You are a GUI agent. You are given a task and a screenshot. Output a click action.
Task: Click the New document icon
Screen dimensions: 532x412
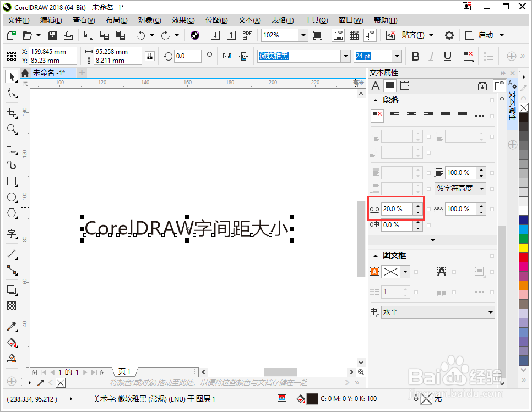[12, 35]
